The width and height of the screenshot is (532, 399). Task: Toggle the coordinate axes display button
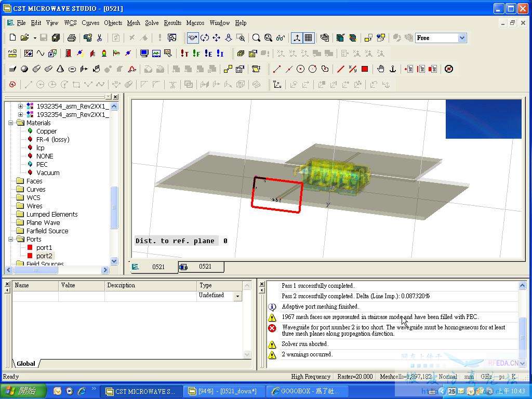point(297,37)
